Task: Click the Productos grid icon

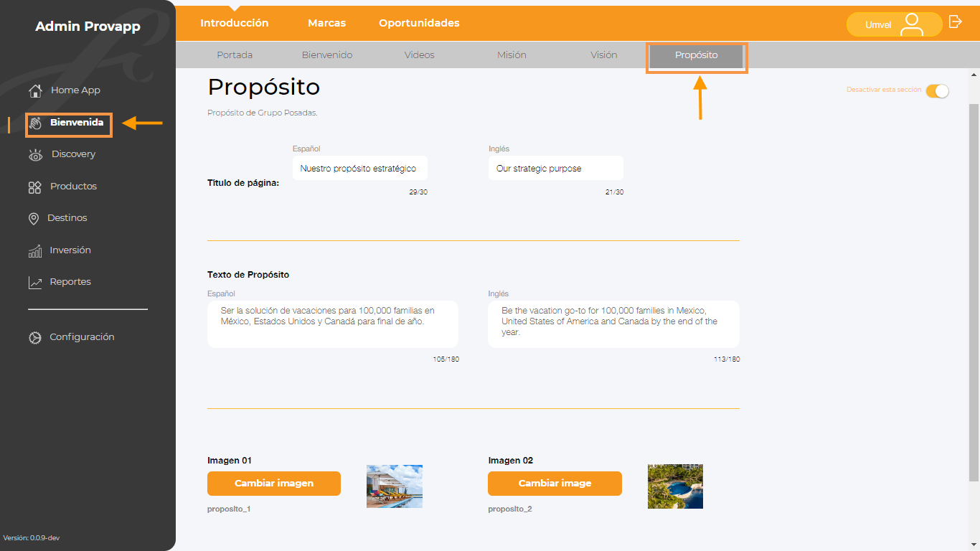Action: [x=34, y=187]
